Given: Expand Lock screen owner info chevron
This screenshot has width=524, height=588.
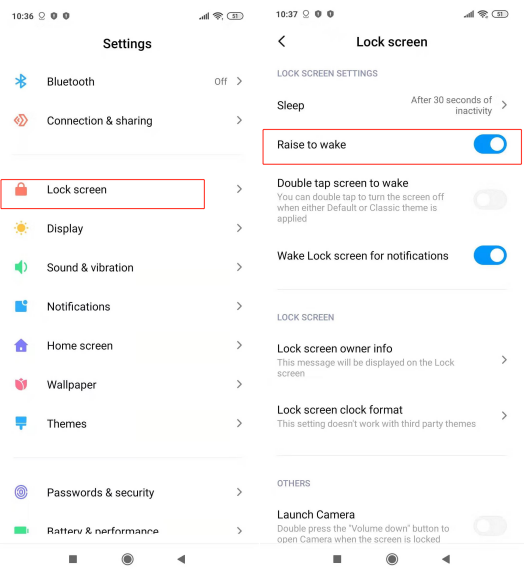Looking at the screenshot, I should click(504, 360).
